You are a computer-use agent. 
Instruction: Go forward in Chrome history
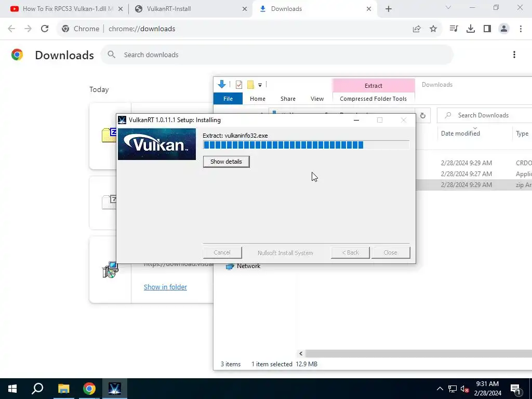(x=28, y=29)
